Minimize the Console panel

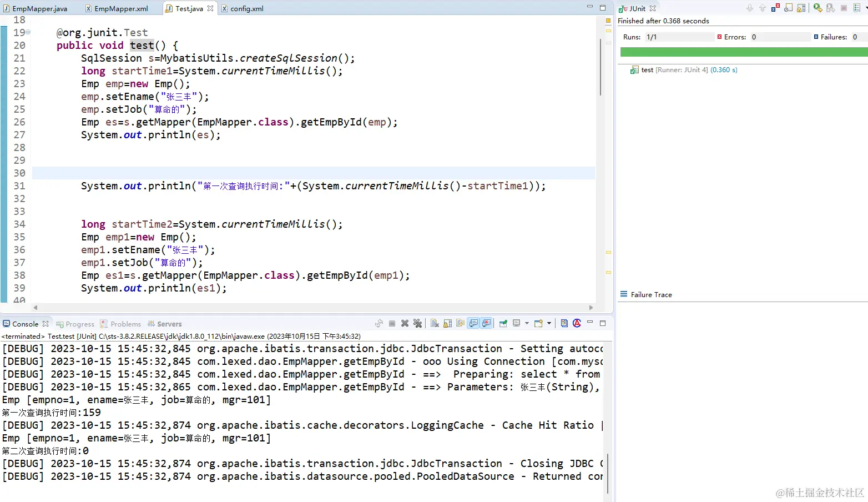590,322
